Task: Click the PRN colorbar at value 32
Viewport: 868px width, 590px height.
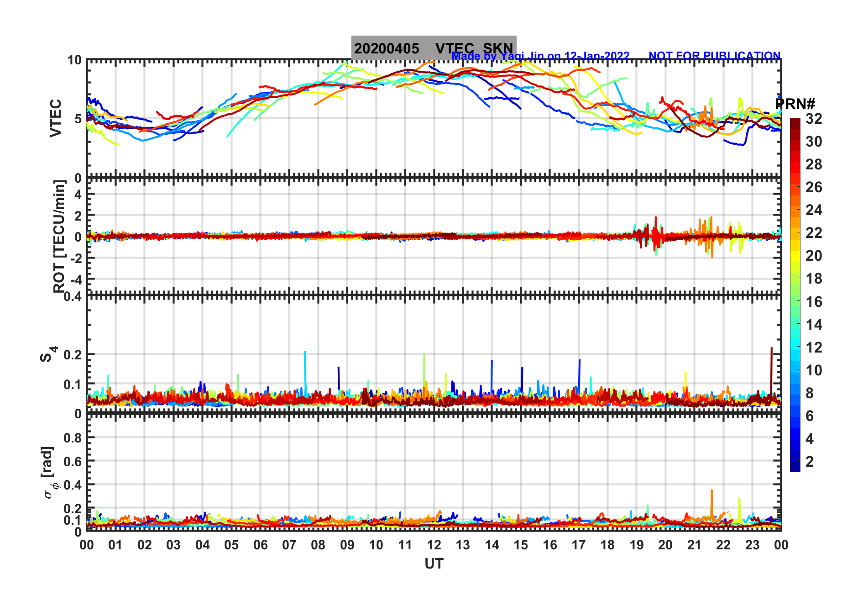Action: (795, 120)
